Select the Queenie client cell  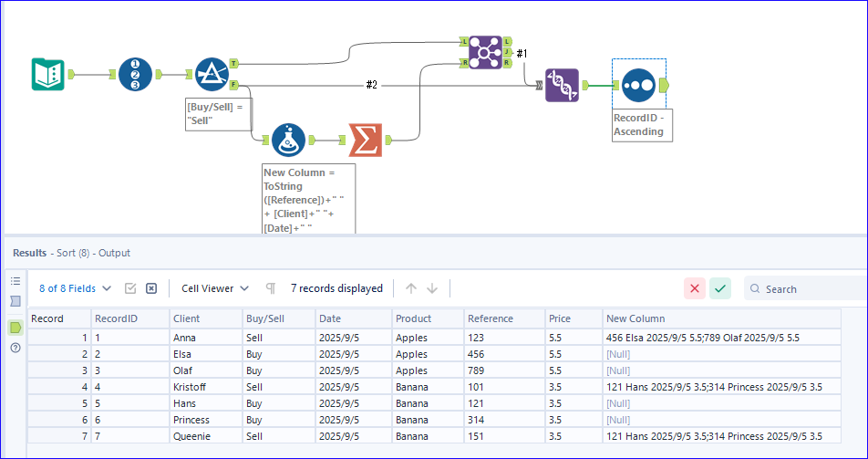click(206, 436)
